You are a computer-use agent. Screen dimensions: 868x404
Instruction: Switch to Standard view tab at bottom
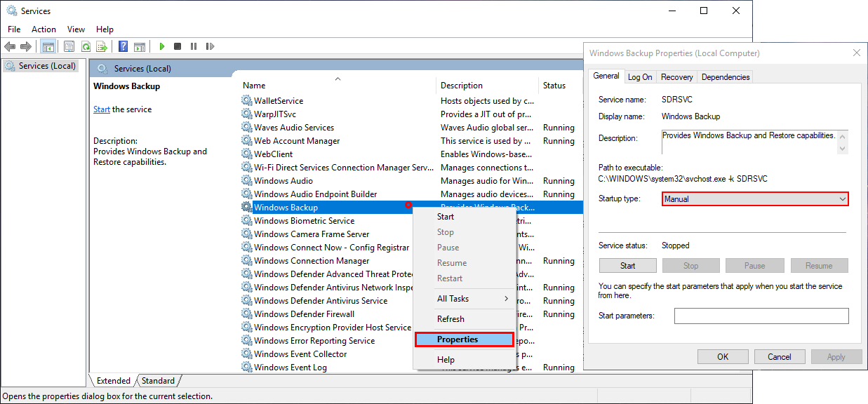click(158, 381)
